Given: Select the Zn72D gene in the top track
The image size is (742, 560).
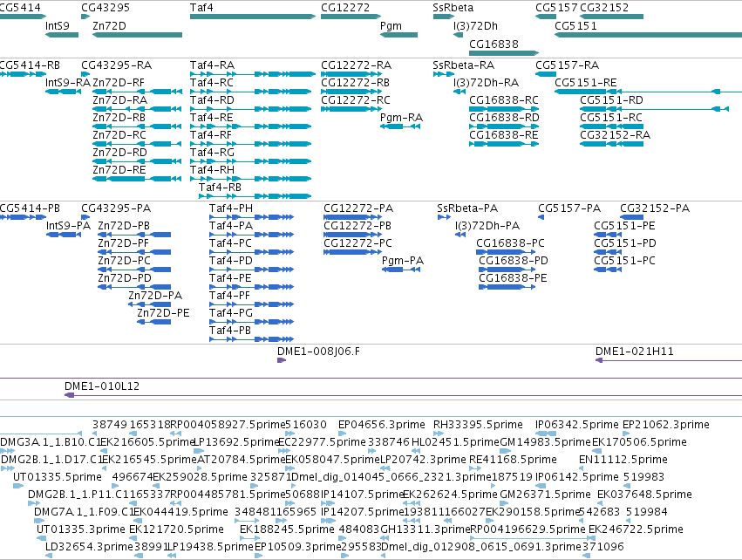Looking at the screenshot, I should point(137,35).
